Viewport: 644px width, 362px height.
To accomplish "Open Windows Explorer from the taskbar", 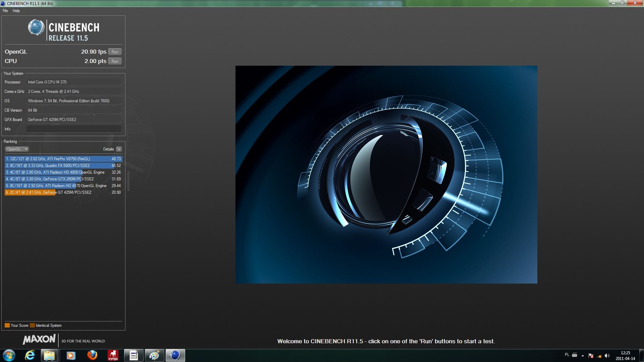I will [x=49, y=355].
